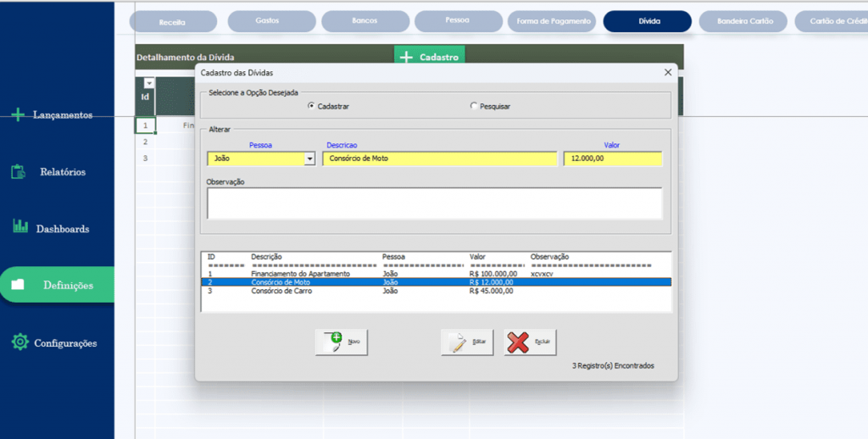The height and width of the screenshot is (439, 868).
Task: Open the Id column filter dropdown
Action: (x=148, y=83)
